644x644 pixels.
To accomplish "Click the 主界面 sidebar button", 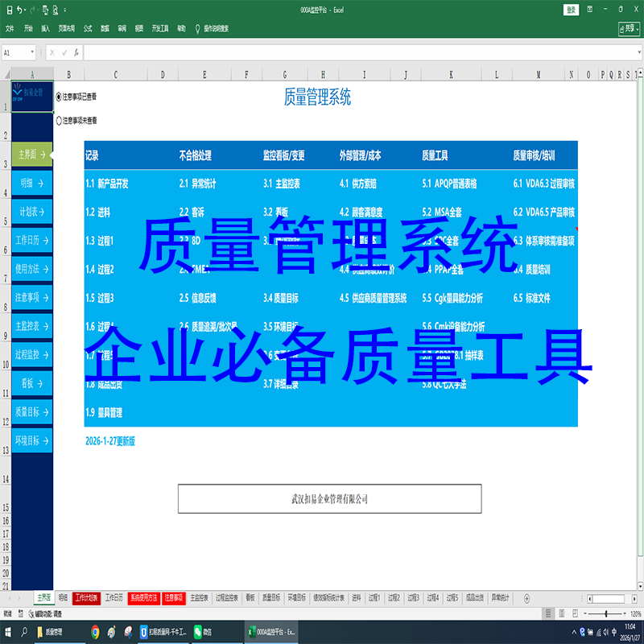I will tap(32, 155).
